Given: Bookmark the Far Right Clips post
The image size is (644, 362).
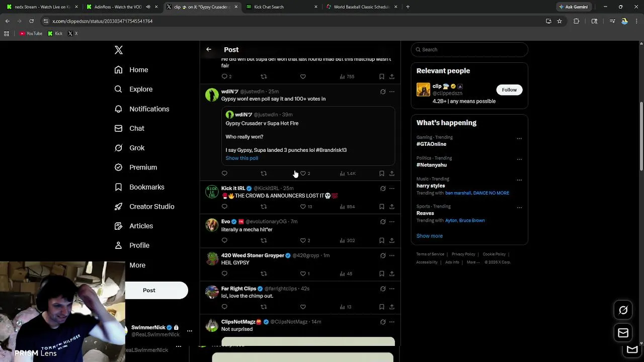Looking at the screenshot, I should coord(382,307).
